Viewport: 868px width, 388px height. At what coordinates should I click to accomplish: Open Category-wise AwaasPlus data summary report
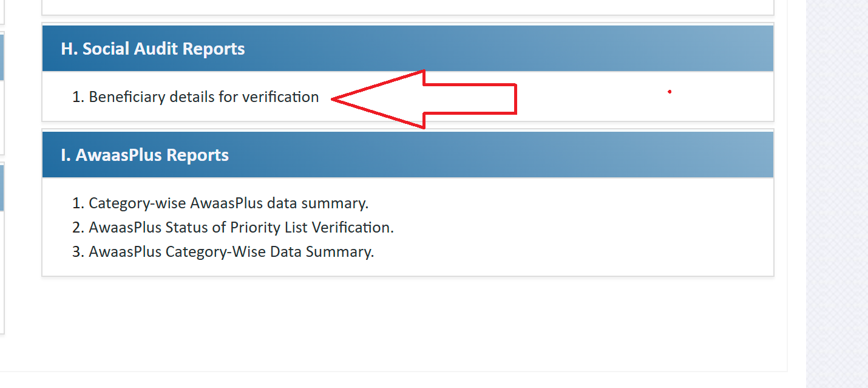(228, 203)
